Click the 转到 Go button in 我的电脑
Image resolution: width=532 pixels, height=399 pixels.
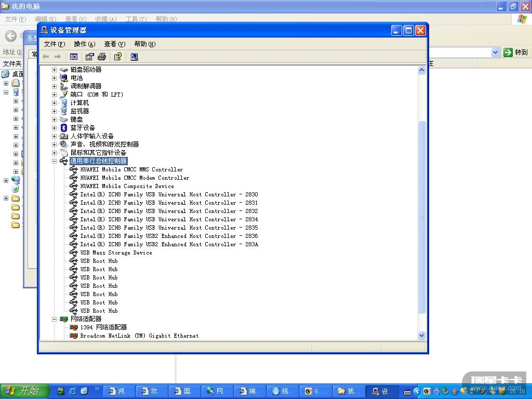pyautogui.click(x=516, y=52)
